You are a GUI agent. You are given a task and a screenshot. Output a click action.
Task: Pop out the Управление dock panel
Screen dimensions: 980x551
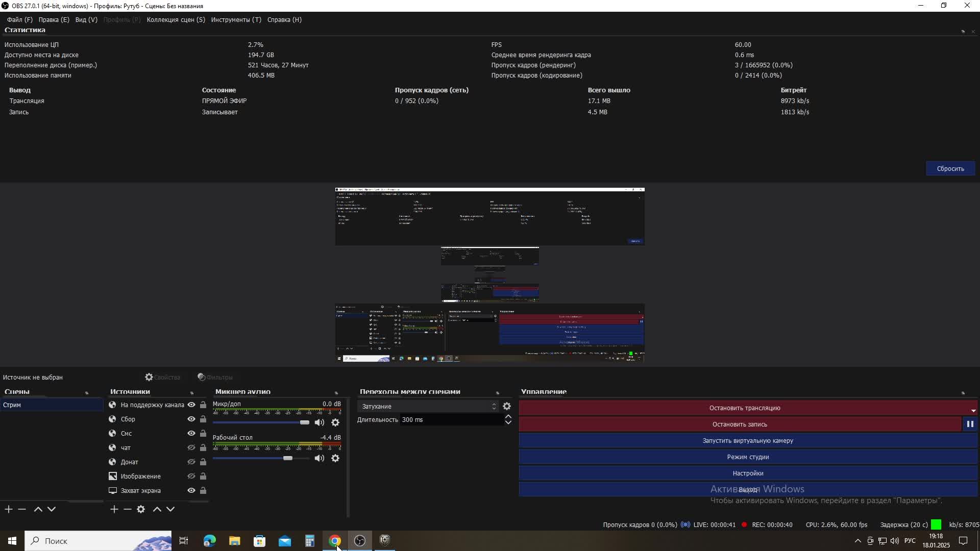pos(963,393)
